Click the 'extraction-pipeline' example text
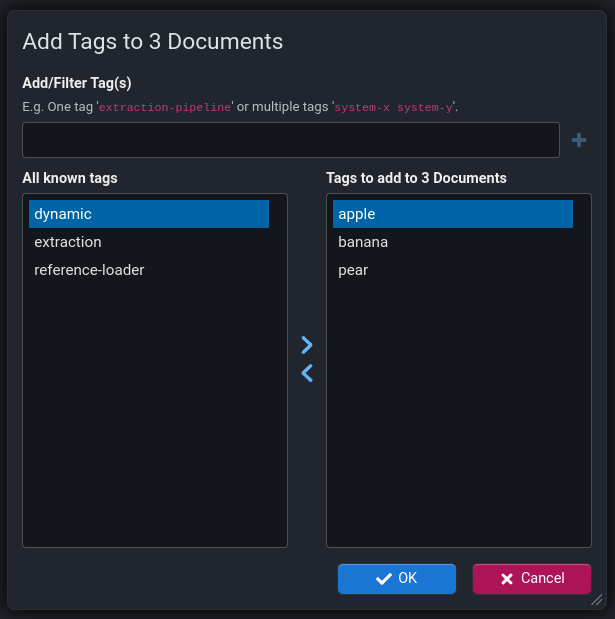 [x=164, y=106]
